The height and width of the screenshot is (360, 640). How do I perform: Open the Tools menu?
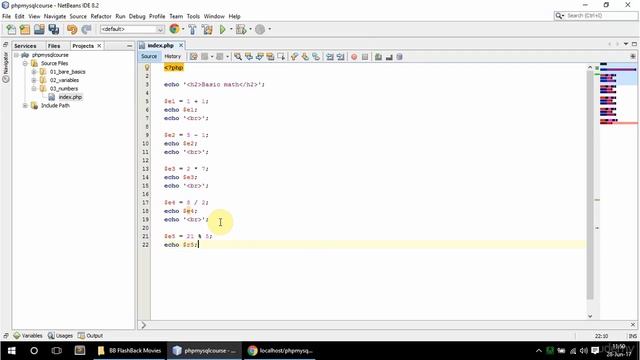click(x=193, y=16)
